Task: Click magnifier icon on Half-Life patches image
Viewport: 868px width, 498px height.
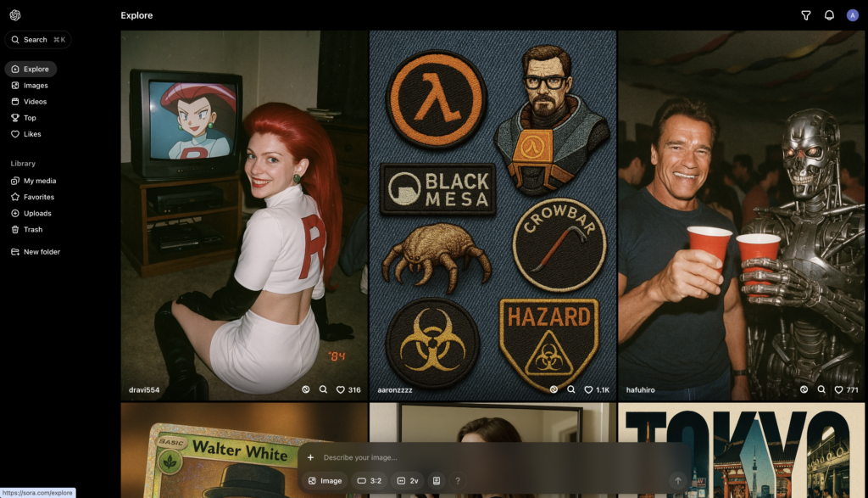Action: [x=571, y=390]
